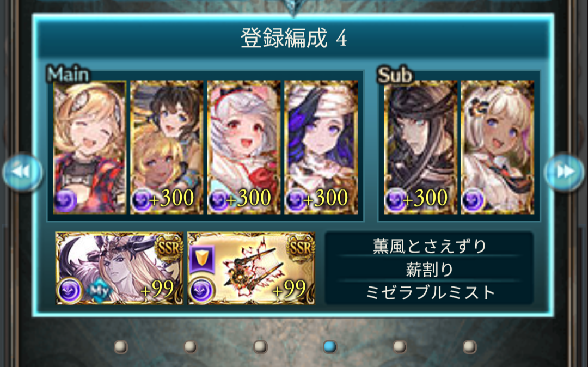The height and width of the screenshot is (367, 588).
Task: Select white-haired pig-eared character portrait
Action: tap(244, 148)
